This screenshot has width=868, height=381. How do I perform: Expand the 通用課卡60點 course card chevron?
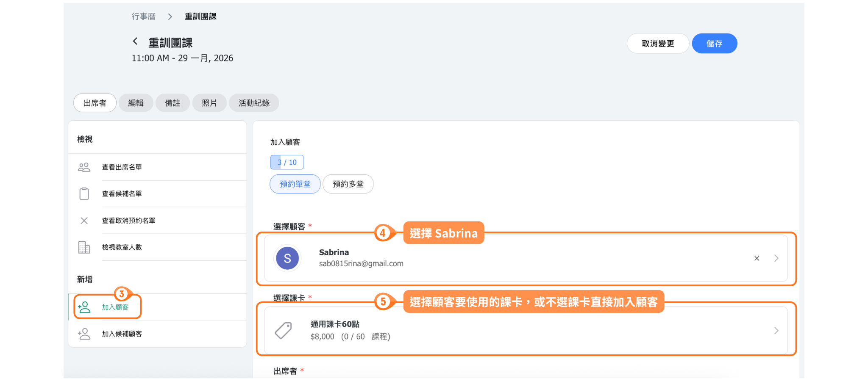tap(776, 331)
